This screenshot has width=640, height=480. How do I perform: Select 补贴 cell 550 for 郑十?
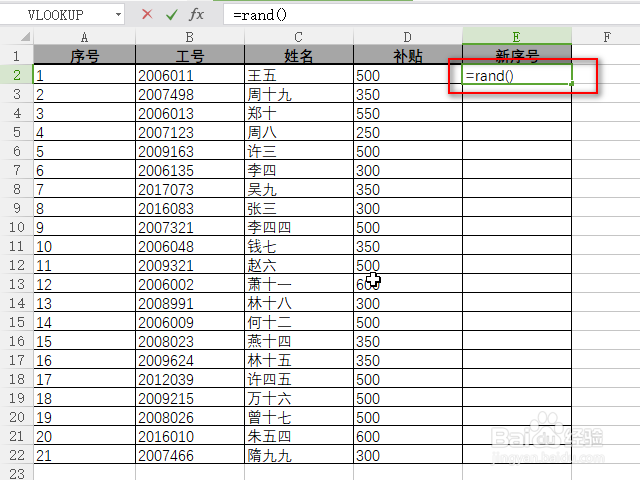[x=408, y=113]
